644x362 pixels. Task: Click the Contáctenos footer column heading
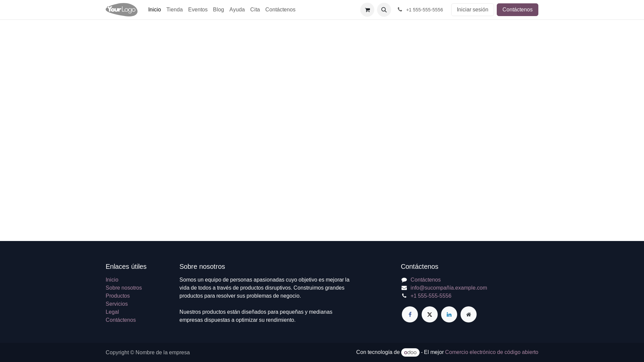[x=420, y=266]
